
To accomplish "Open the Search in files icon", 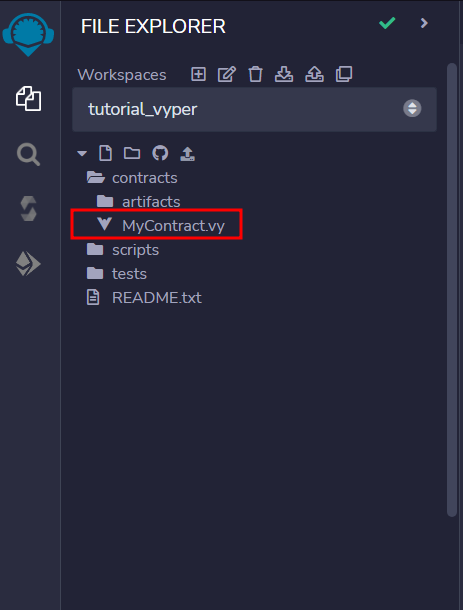I will (x=28, y=154).
